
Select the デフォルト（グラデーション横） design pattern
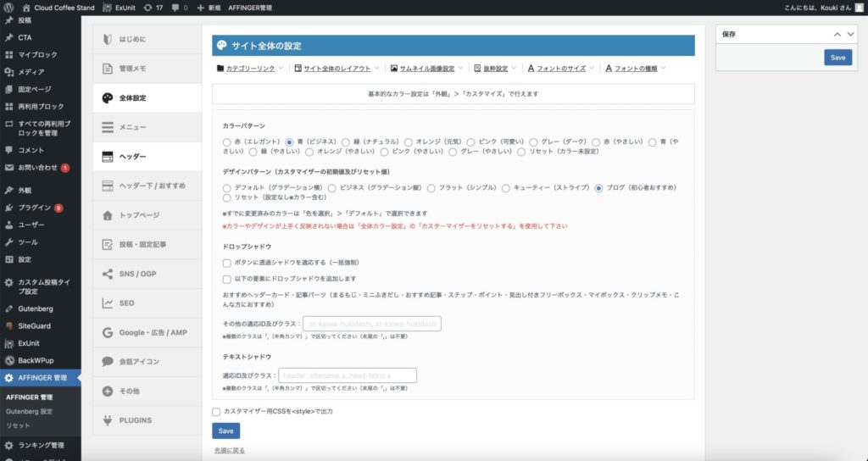[226, 187]
